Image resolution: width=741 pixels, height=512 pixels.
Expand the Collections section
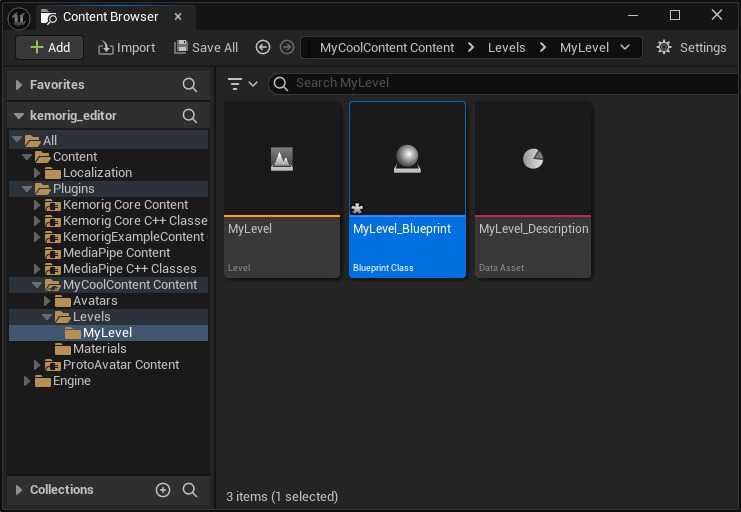(19, 490)
